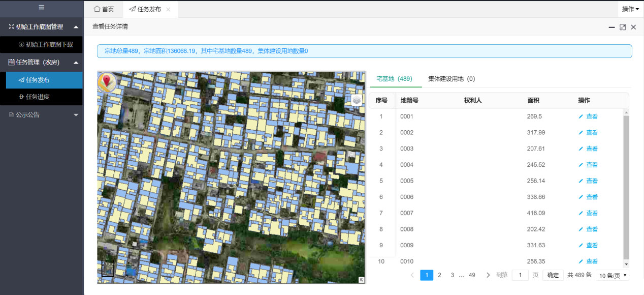644x295 pixels.
Task: Click the table scrollbar down arrow
Action: tap(626, 264)
